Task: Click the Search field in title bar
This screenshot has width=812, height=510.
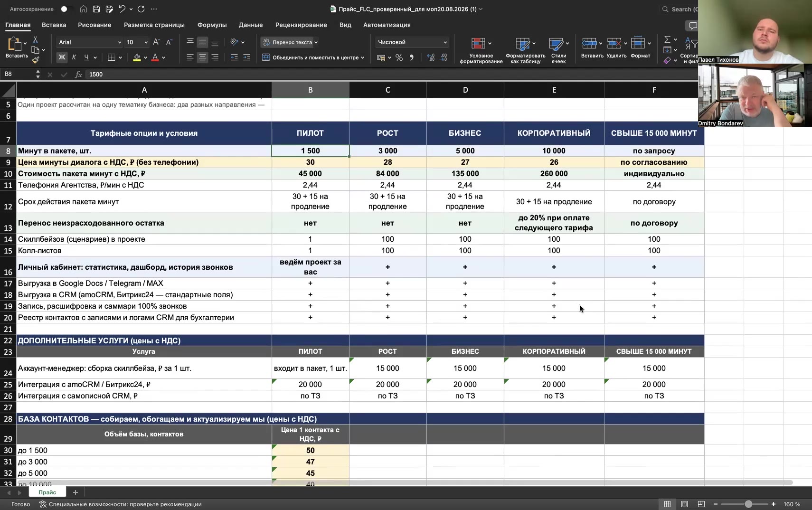Action: (679, 9)
